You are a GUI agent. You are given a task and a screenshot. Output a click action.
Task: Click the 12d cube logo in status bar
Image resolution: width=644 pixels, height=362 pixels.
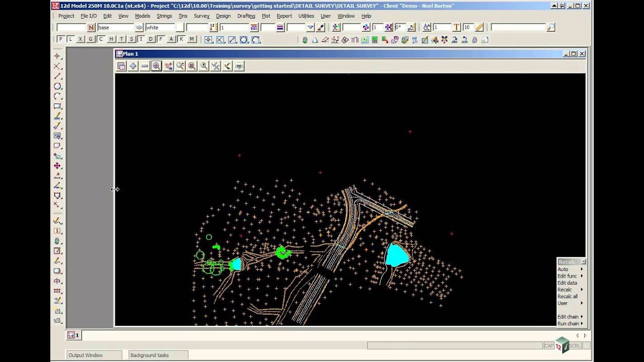click(562, 345)
